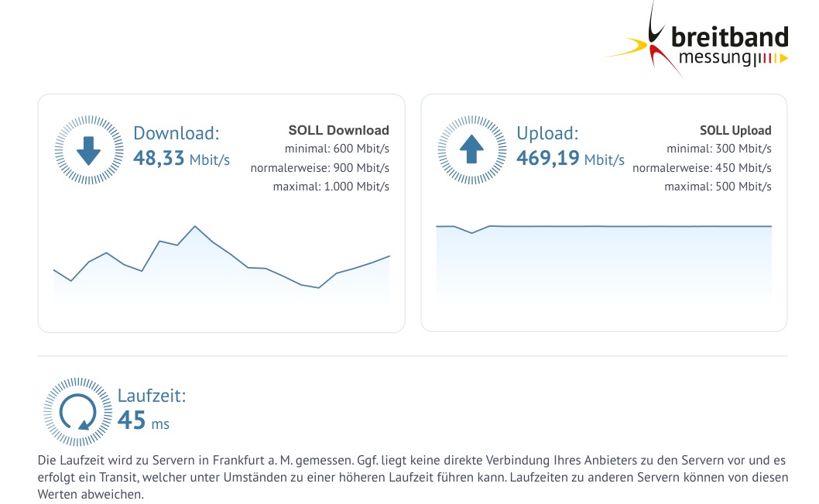Click the SOLL Upload heading
The image size is (819, 504).
[735, 130]
